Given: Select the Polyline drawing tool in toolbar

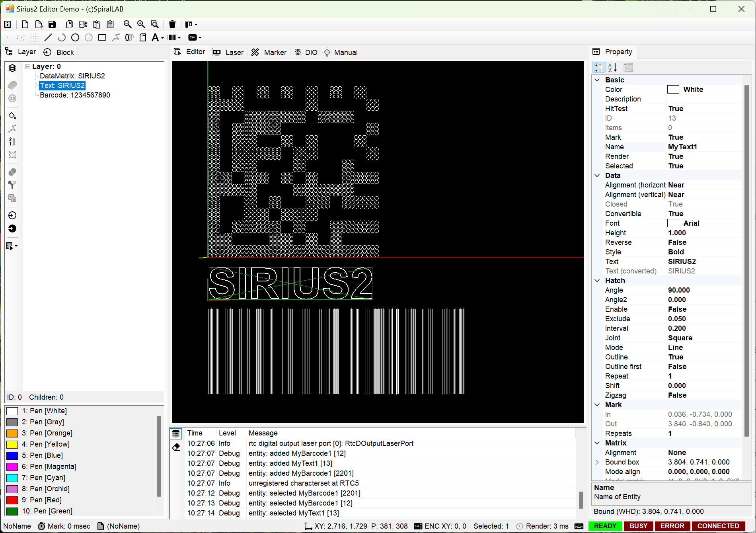Looking at the screenshot, I should (116, 37).
